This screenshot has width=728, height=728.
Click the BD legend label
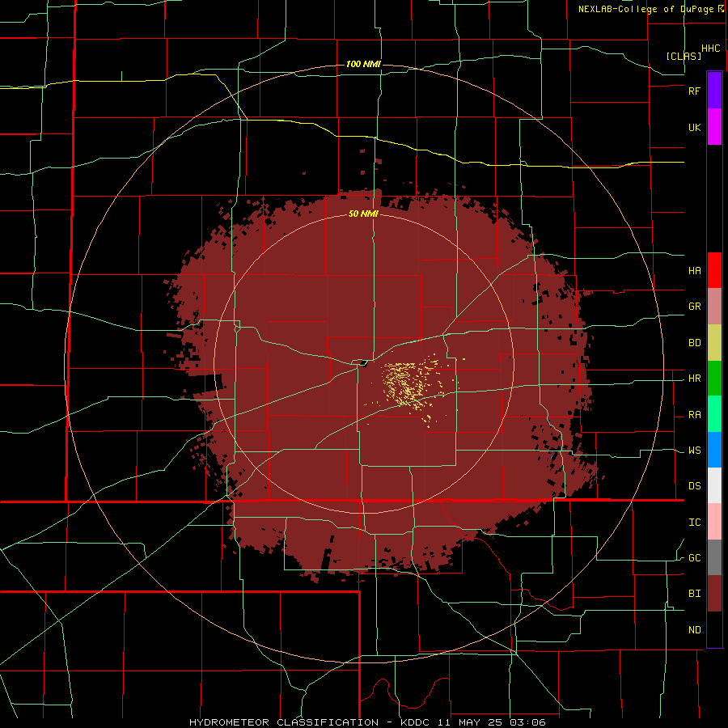(694, 343)
